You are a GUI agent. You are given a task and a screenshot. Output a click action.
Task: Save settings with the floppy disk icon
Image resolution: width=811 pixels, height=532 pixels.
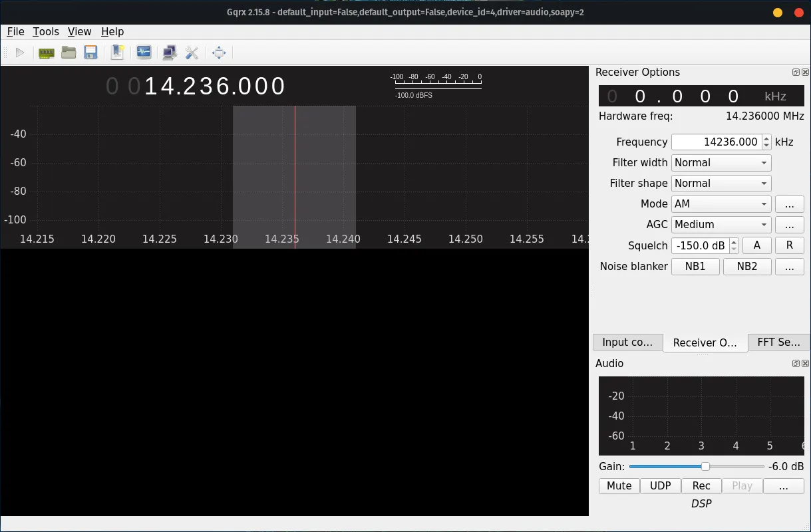pyautogui.click(x=91, y=53)
